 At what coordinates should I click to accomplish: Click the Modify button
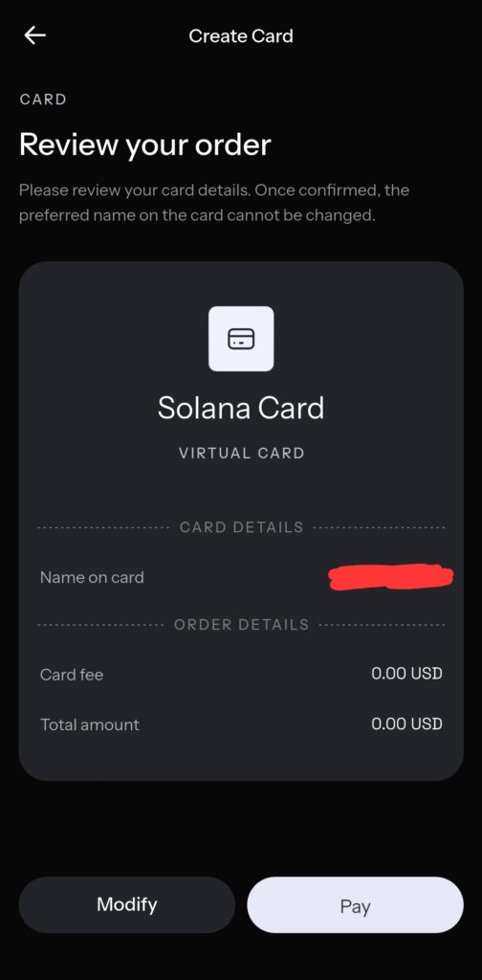tap(127, 905)
